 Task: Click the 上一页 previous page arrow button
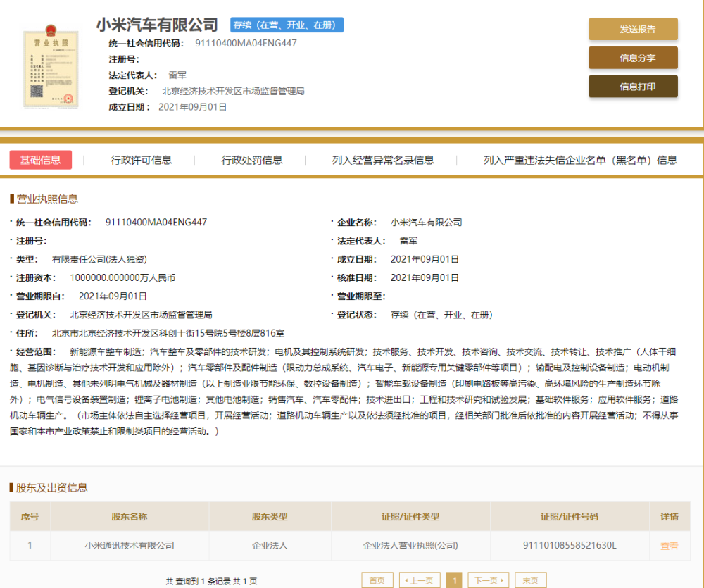pyautogui.click(x=420, y=580)
